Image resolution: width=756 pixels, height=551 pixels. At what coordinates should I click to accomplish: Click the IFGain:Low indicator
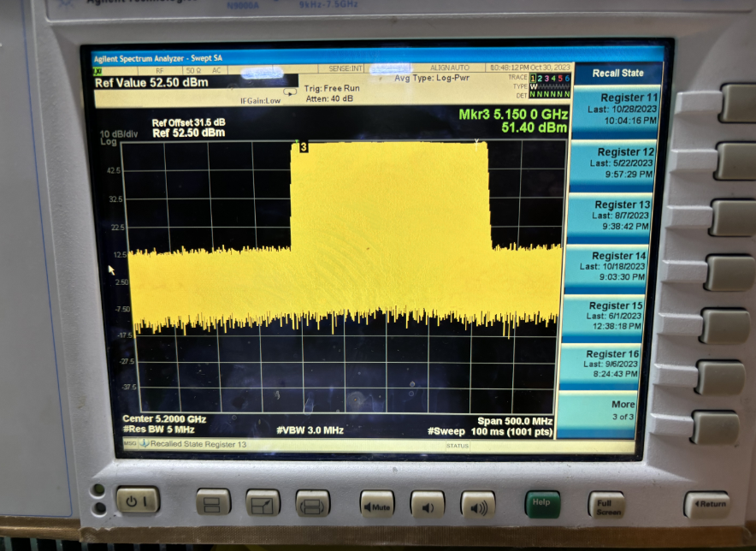(260, 101)
